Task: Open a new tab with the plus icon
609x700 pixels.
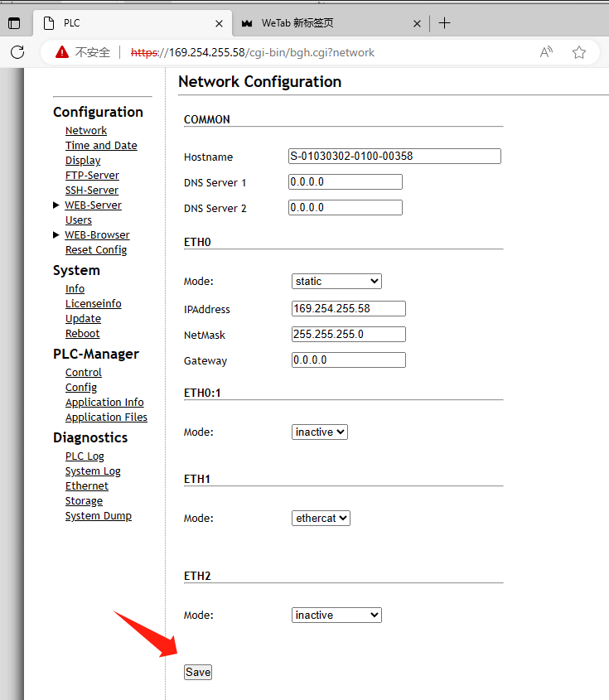Action: click(445, 22)
